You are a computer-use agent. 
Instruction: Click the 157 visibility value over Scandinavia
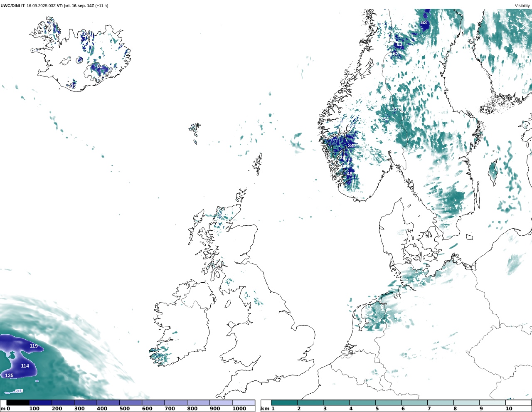click(396, 109)
